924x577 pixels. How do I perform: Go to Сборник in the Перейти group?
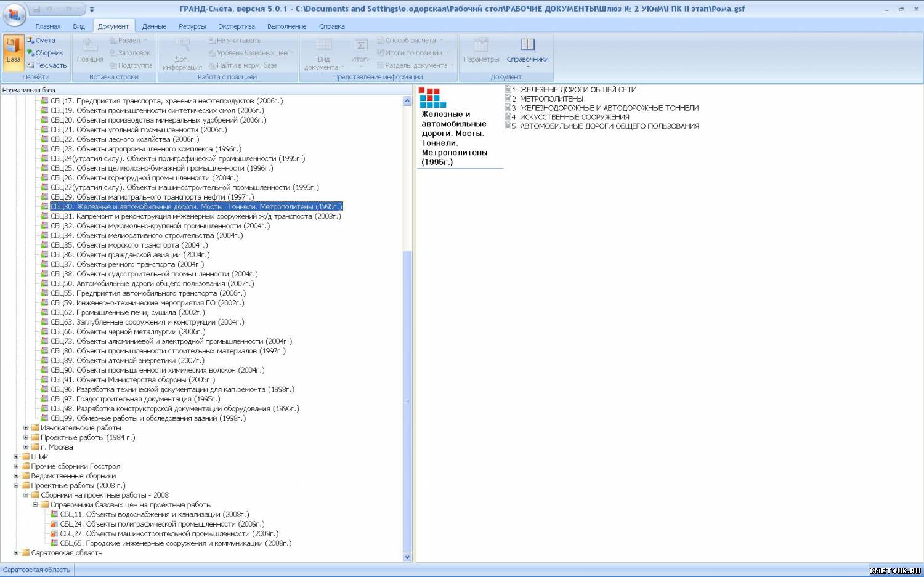45,53
